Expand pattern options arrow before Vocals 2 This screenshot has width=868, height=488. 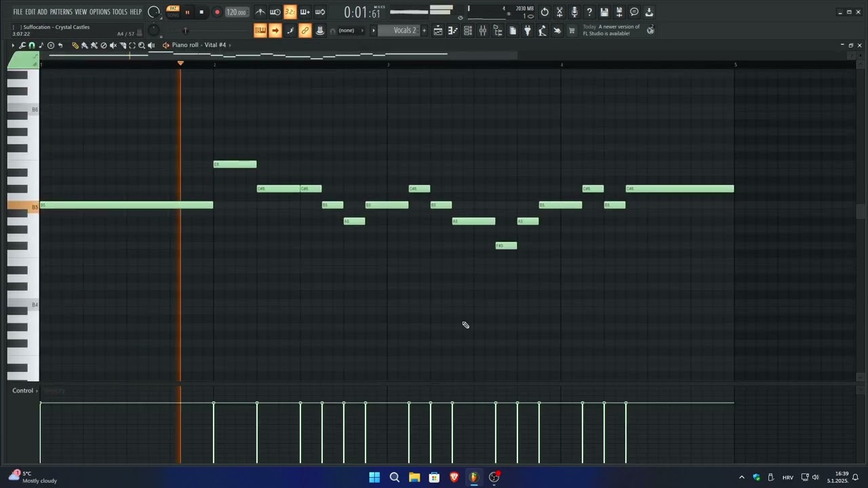click(373, 30)
